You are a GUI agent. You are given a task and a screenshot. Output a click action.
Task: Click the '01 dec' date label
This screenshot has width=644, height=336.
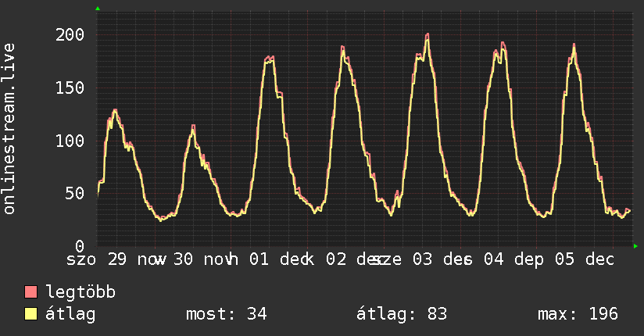click(281, 259)
